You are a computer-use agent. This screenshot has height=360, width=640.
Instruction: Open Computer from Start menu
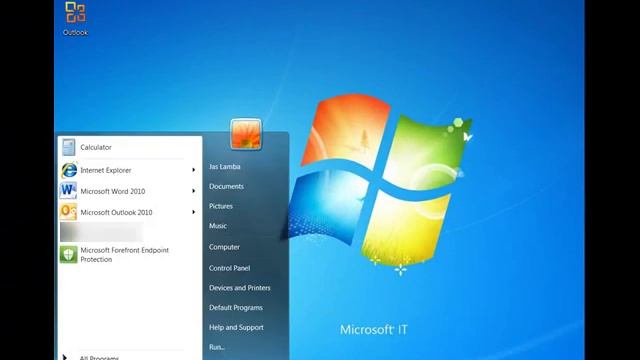tap(224, 247)
